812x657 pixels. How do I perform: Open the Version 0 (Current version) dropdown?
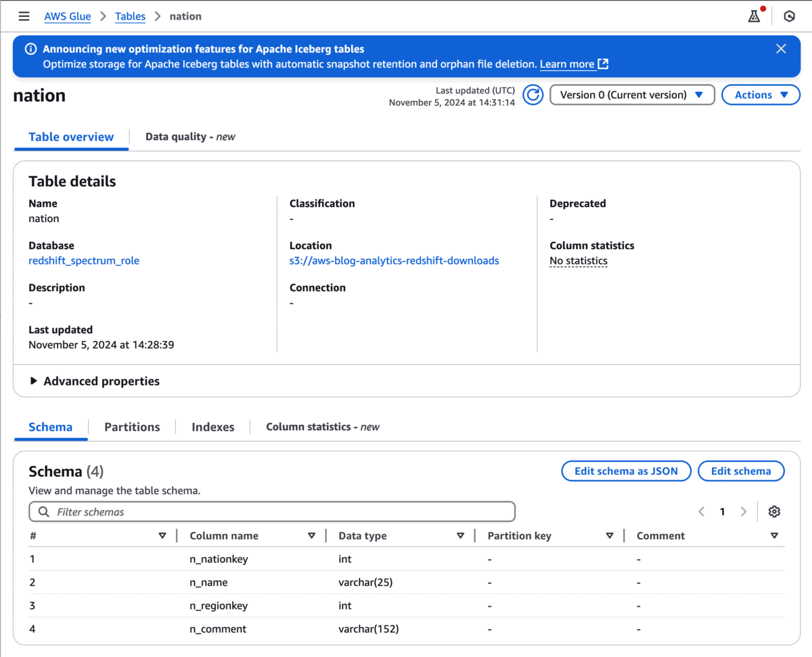click(632, 95)
